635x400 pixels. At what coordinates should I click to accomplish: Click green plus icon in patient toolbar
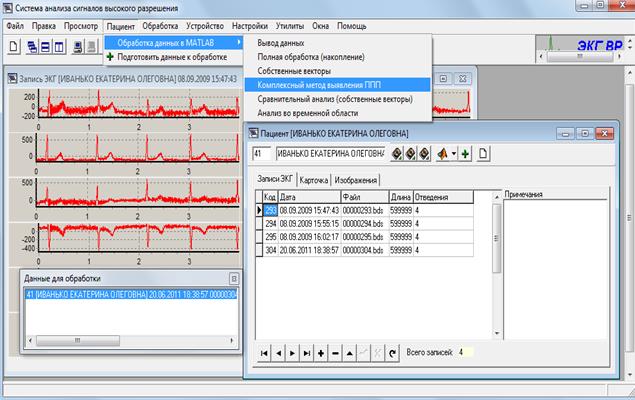466,153
